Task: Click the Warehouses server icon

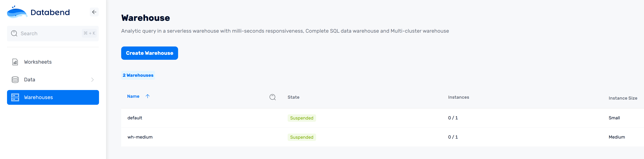Action: [15, 97]
